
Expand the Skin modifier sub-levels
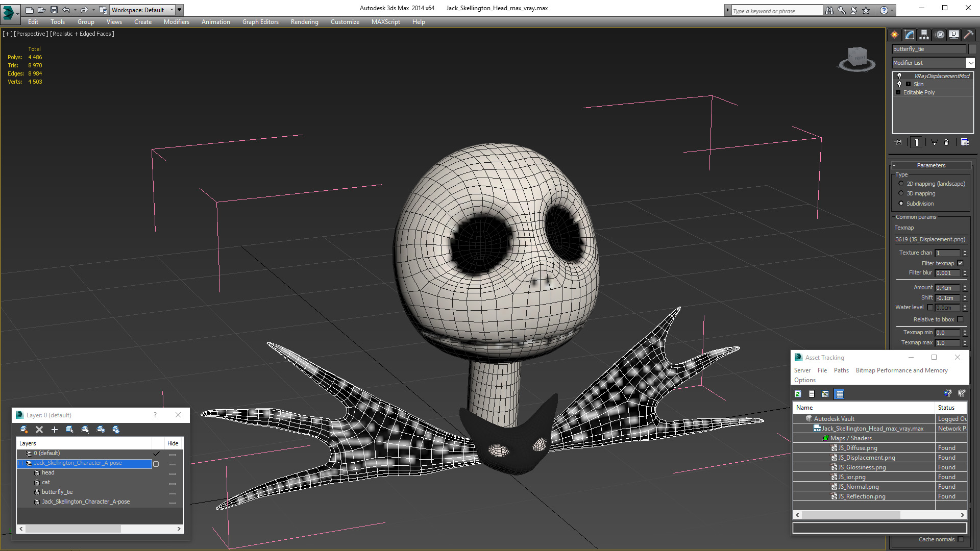[908, 84]
